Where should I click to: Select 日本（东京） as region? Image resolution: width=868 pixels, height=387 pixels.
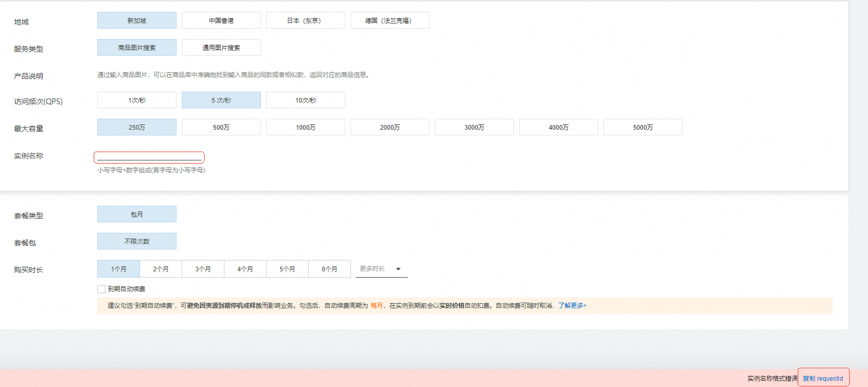click(306, 20)
